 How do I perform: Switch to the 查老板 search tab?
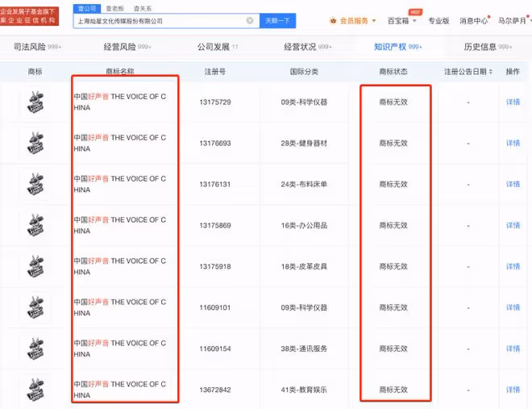click(x=115, y=9)
